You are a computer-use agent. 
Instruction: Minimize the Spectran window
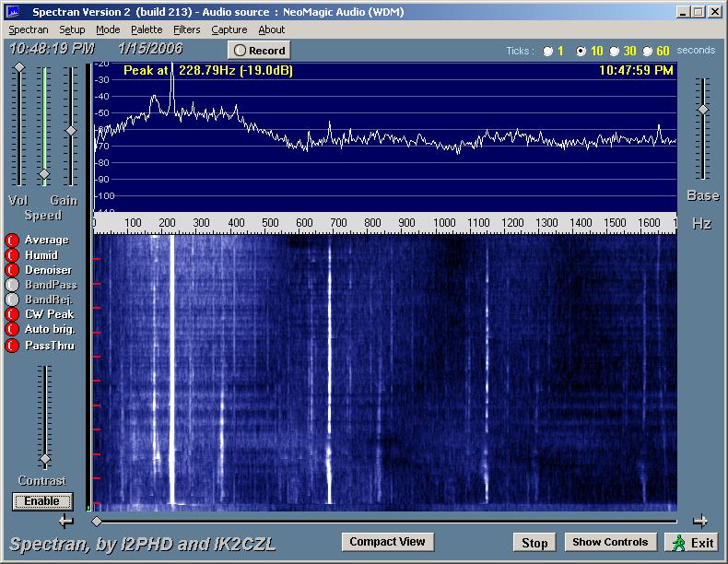tap(682, 12)
